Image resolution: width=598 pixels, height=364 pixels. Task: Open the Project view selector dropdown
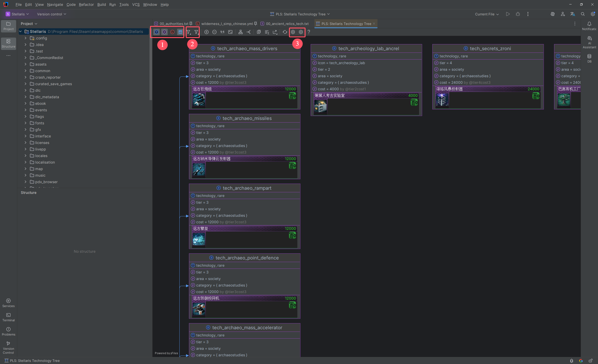pos(29,24)
